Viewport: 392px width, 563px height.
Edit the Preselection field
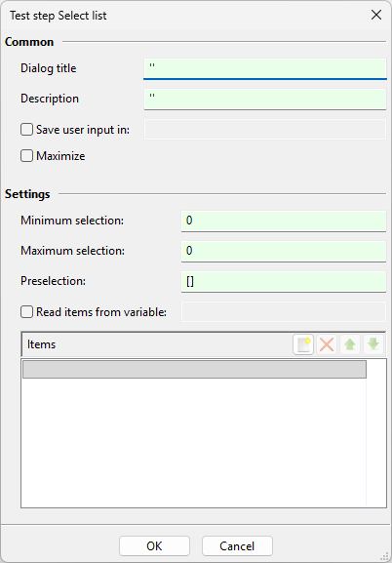[284, 281]
